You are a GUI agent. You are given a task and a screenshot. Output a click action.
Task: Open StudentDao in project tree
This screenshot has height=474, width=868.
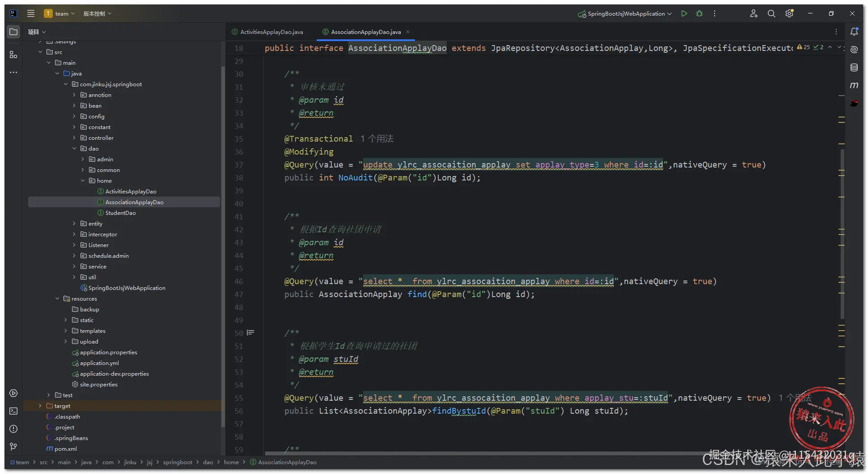click(120, 213)
